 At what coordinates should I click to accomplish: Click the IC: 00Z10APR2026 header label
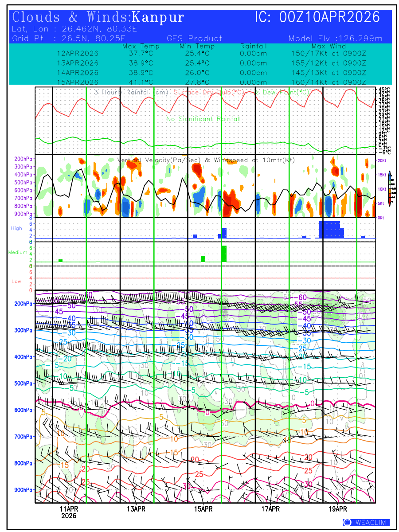pos(317,17)
